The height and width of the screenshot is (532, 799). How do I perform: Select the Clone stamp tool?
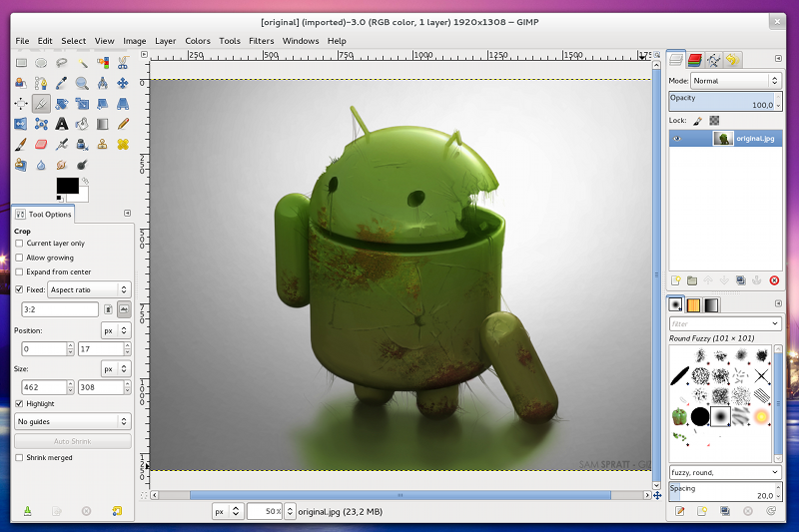tap(103, 144)
